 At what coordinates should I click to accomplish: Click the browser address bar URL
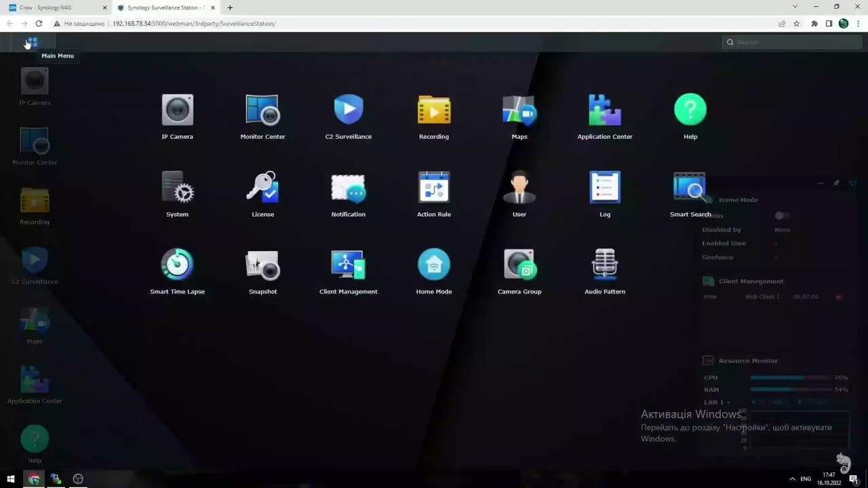(194, 24)
